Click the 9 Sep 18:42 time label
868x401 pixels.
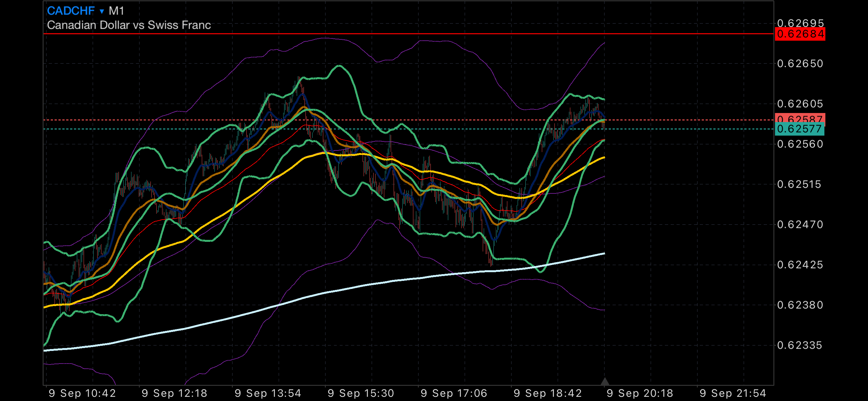[547, 393]
